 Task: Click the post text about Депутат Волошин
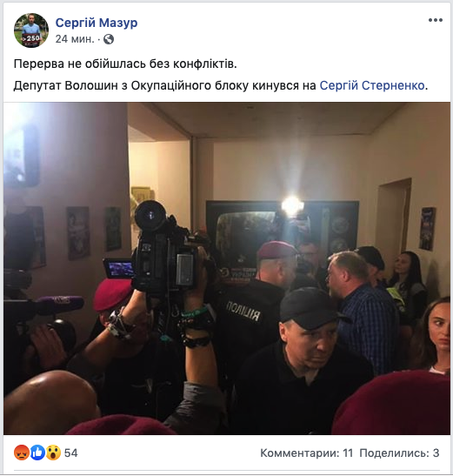coord(221,85)
